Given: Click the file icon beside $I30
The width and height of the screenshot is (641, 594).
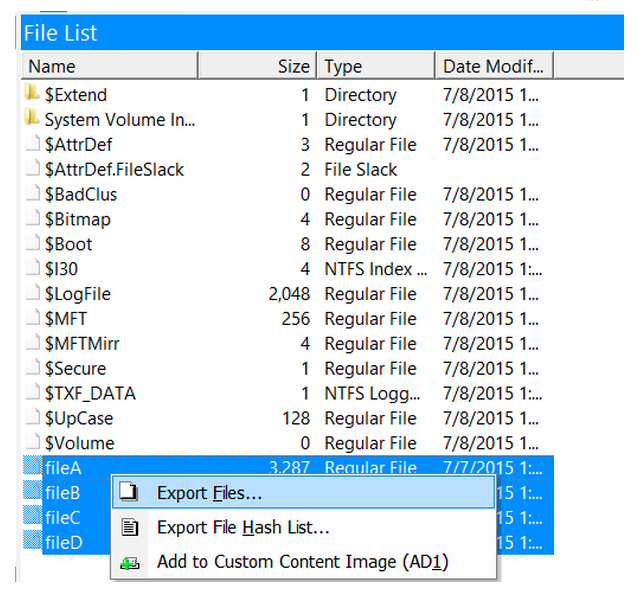Looking at the screenshot, I should tap(33, 268).
